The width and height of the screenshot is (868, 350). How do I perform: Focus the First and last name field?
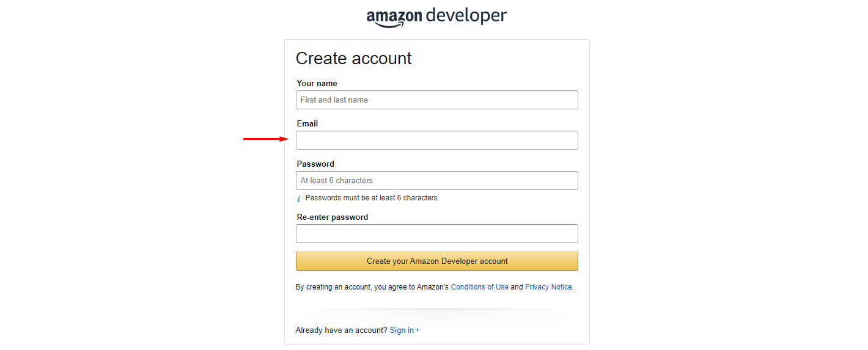(436, 100)
